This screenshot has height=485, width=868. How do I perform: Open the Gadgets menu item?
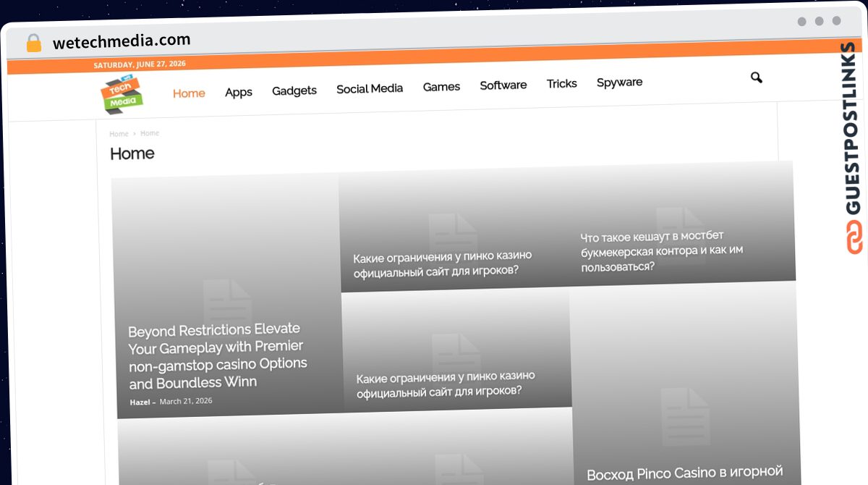[294, 90]
